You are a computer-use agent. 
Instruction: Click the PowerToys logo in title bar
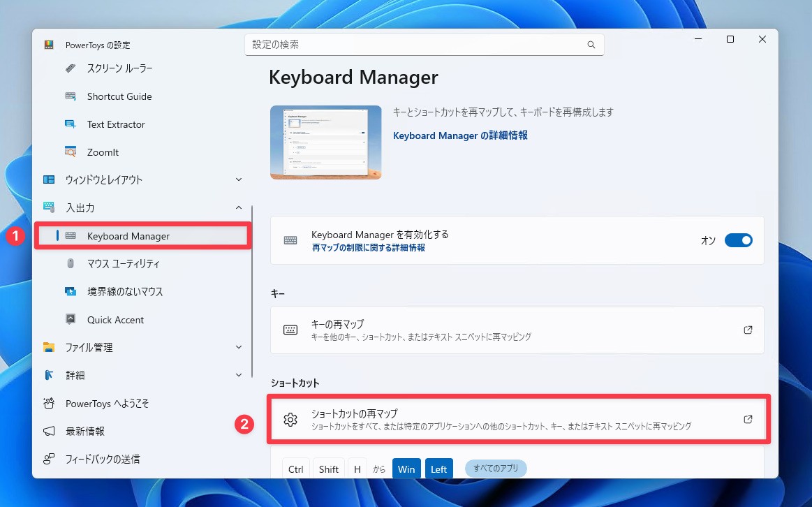[x=49, y=45]
